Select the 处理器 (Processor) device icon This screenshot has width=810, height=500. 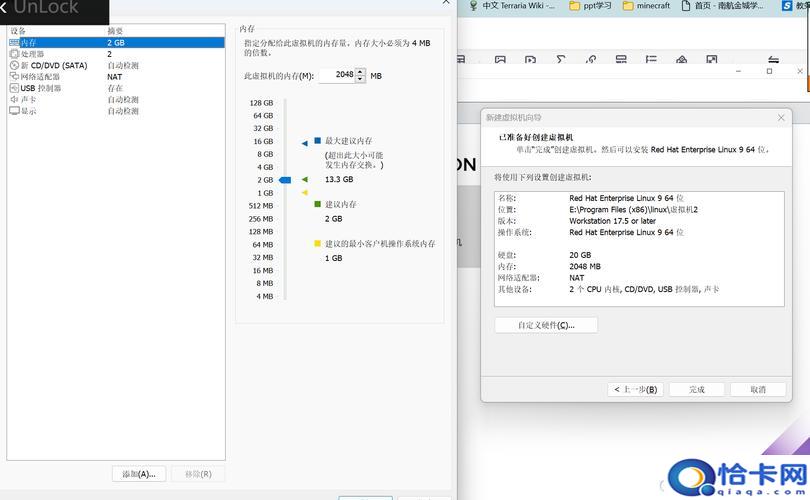14,54
